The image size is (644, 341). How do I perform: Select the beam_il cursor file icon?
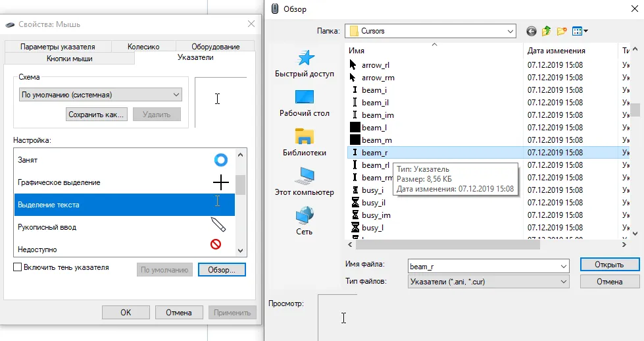pos(355,102)
